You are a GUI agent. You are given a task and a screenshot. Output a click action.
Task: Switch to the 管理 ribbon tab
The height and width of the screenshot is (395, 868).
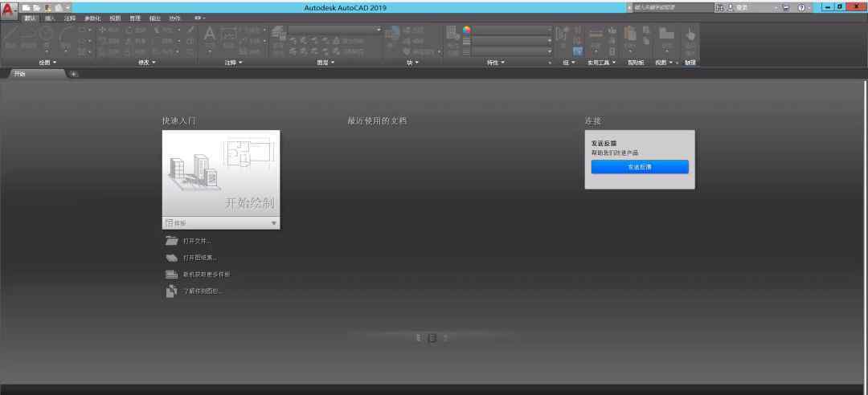(135, 18)
